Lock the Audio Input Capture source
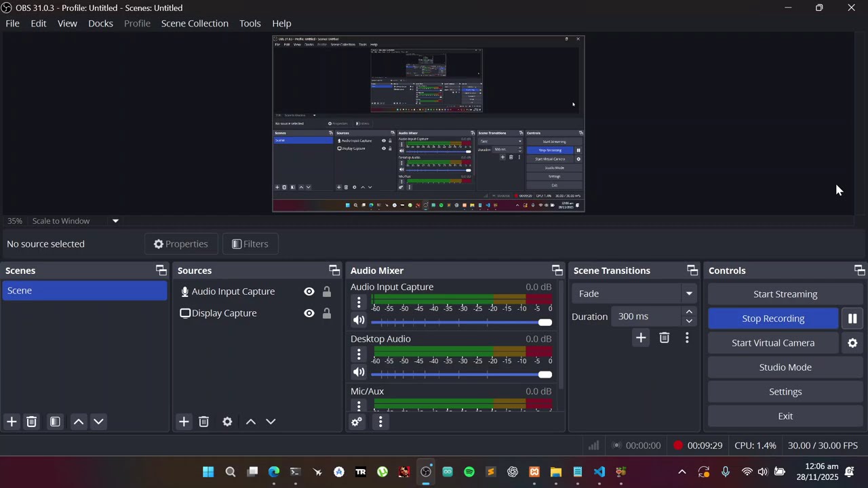 click(x=327, y=291)
